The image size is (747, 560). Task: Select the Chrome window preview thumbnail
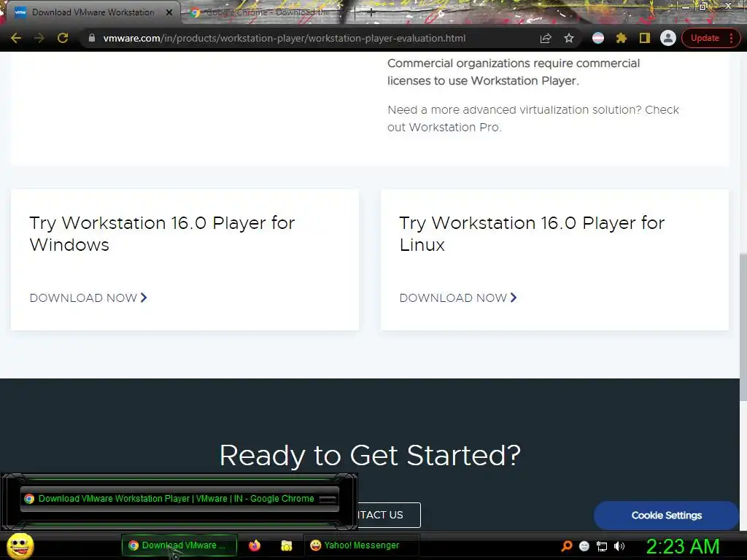(179, 499)
